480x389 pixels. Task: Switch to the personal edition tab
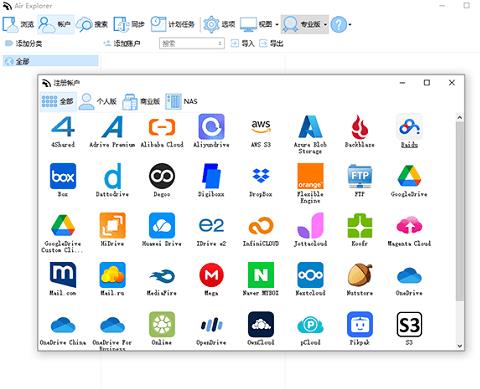point(98,101)
